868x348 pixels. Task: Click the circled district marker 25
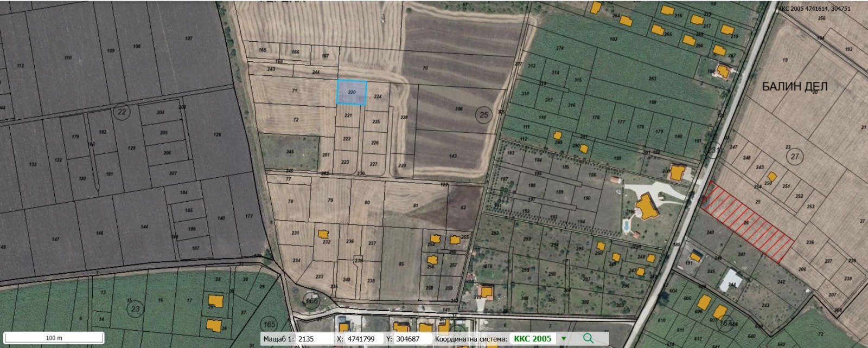pyautogui.click(x=483, y=115)
